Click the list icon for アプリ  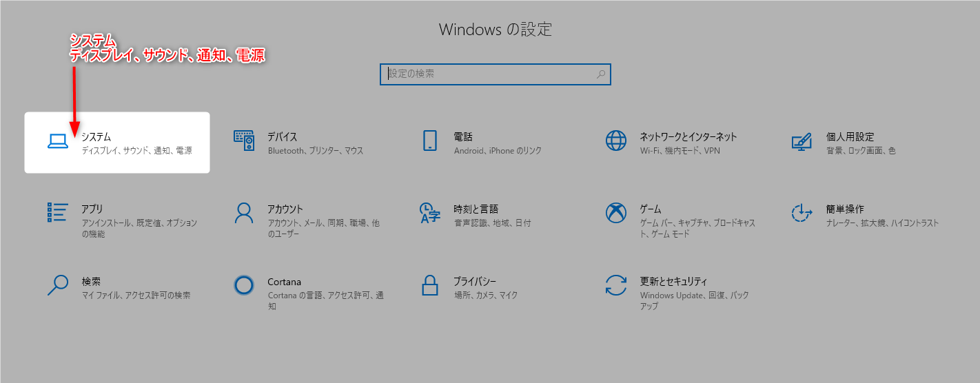58,212
